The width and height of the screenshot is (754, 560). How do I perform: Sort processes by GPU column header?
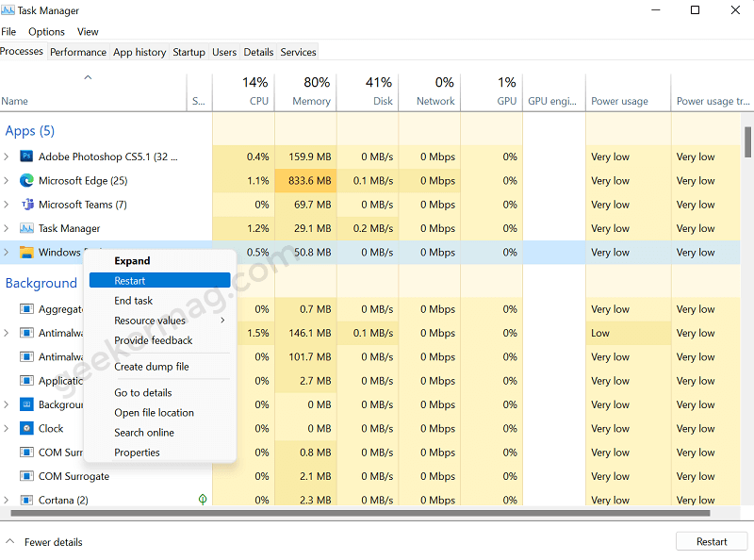pos(491,91)
